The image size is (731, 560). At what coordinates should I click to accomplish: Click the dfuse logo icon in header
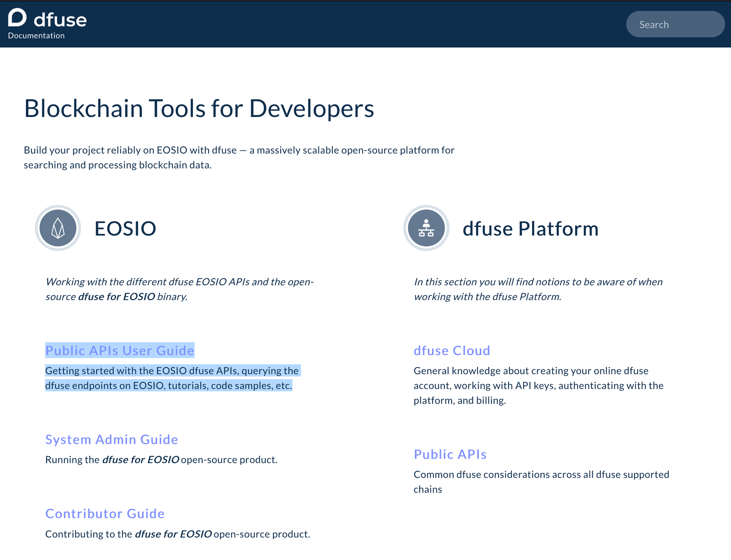coord(18,18)
